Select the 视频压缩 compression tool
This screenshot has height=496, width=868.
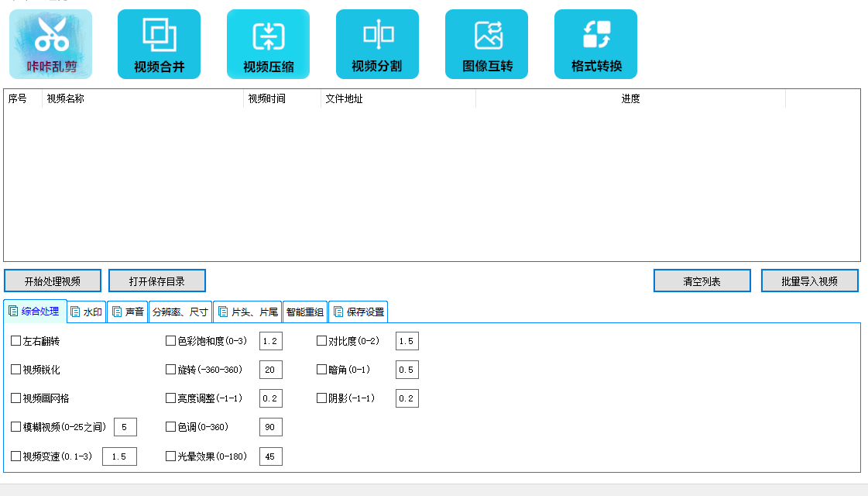pyautogui.click(x=268, y=43)
